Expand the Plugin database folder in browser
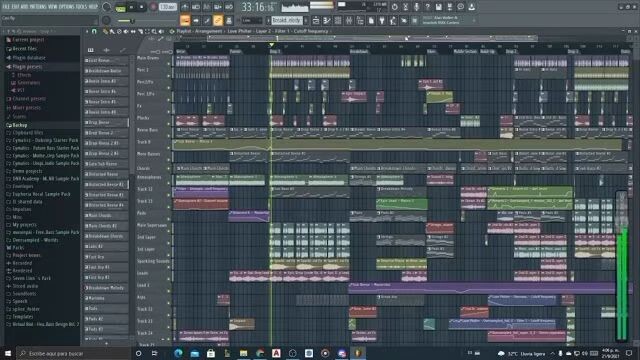Image resolution: width=640 pixels, height=360 pixels. [x=29, y=58]
